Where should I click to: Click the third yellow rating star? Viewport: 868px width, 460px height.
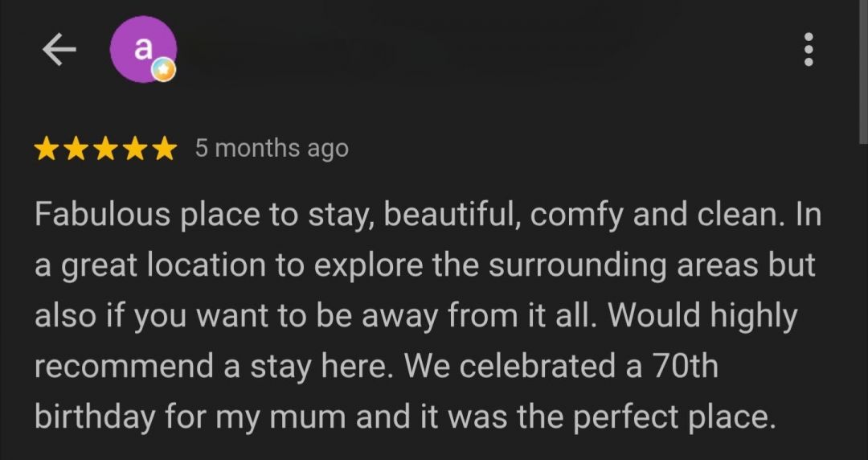105,149
